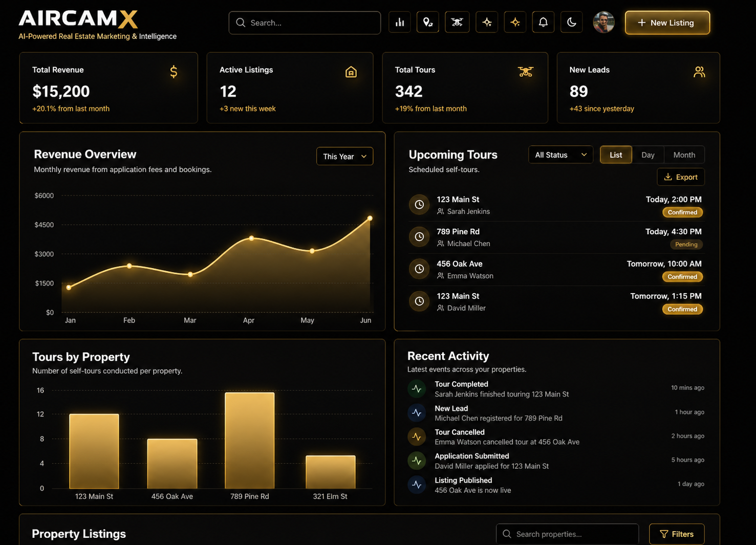Click the funnel icon in Filters
Viewport: 756px width, 545px height.
(x=664, y=534)
